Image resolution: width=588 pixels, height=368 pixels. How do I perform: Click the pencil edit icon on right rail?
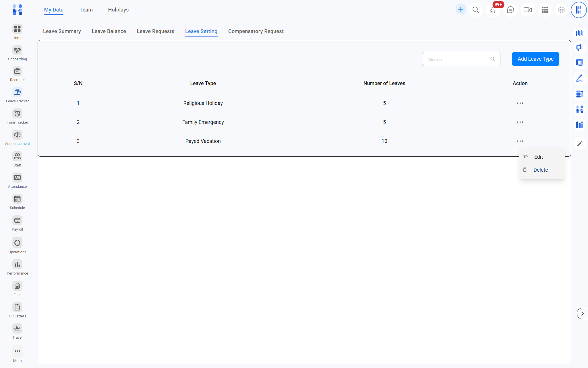click(x=580, y=143)
